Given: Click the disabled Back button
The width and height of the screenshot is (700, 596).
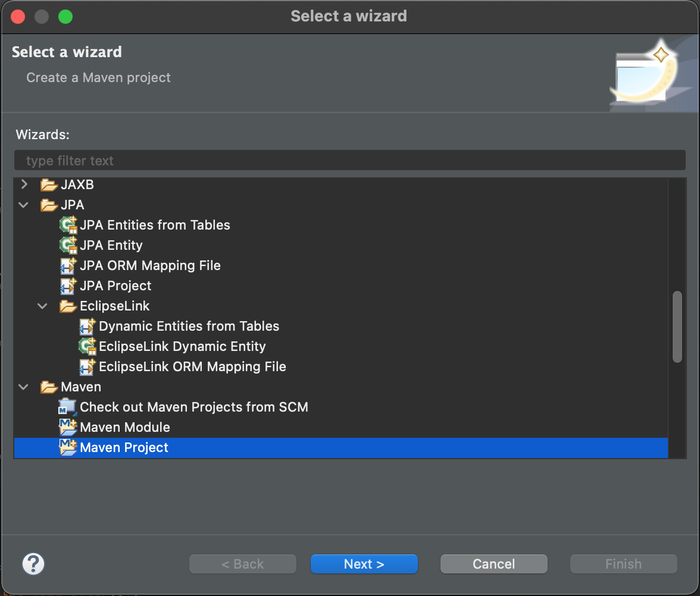Looking at the screenshot, I should 243,564.
